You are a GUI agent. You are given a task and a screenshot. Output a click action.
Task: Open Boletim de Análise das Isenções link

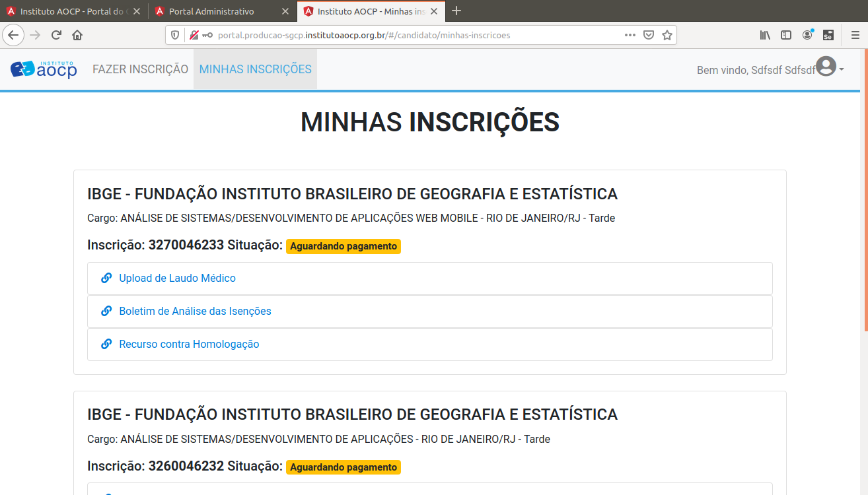[x=195, y=311]
